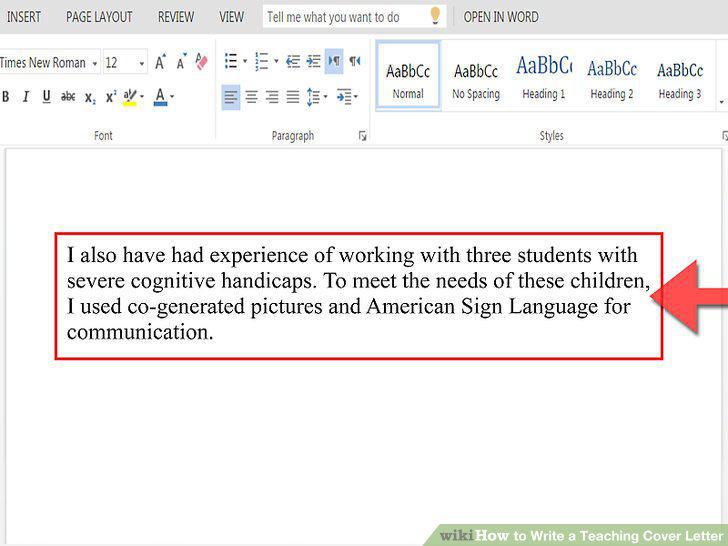Open numbering style dropdown arrow
728x546 pixels.
pyautogui.click(x=276, y=61)
